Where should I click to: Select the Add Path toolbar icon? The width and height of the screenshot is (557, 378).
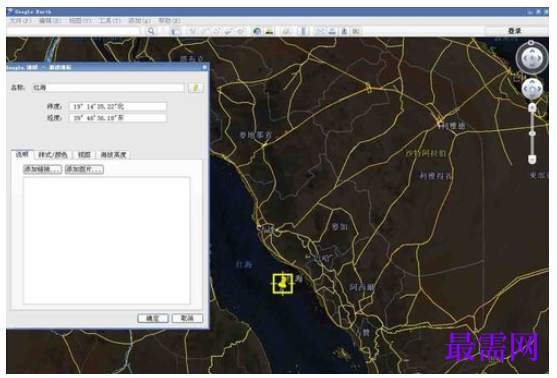[217, 31]
